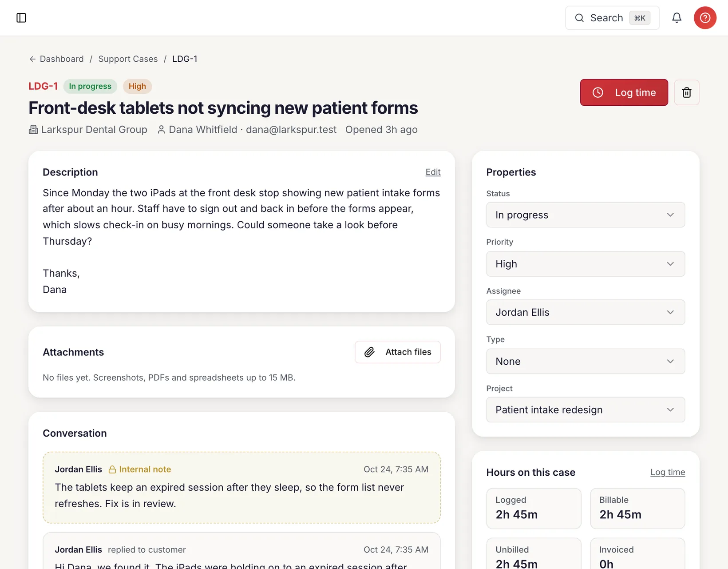Image resolution: width=728 pixels, height=569 pixels.
Task: Click the paperclip icon in Attach files
Action: click(x=369, y=352)
